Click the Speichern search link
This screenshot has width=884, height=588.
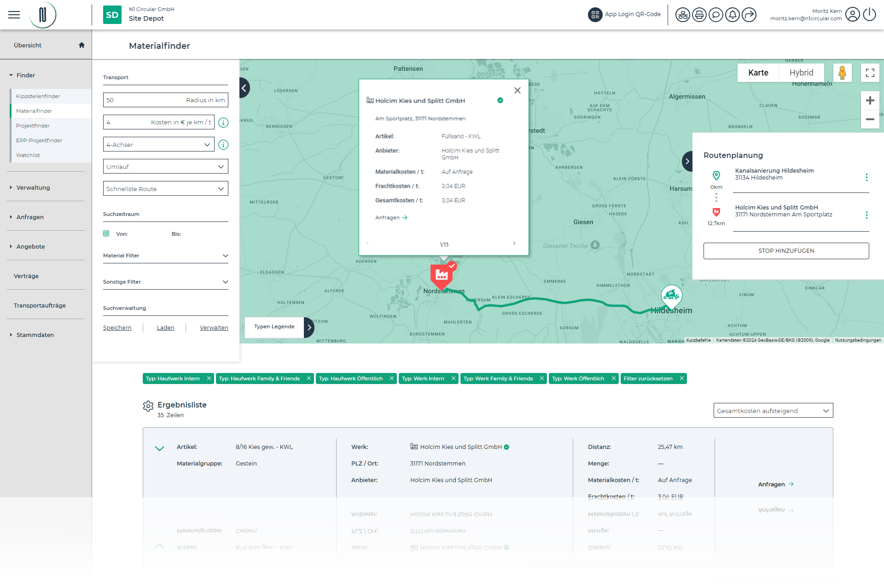[117, 328]
